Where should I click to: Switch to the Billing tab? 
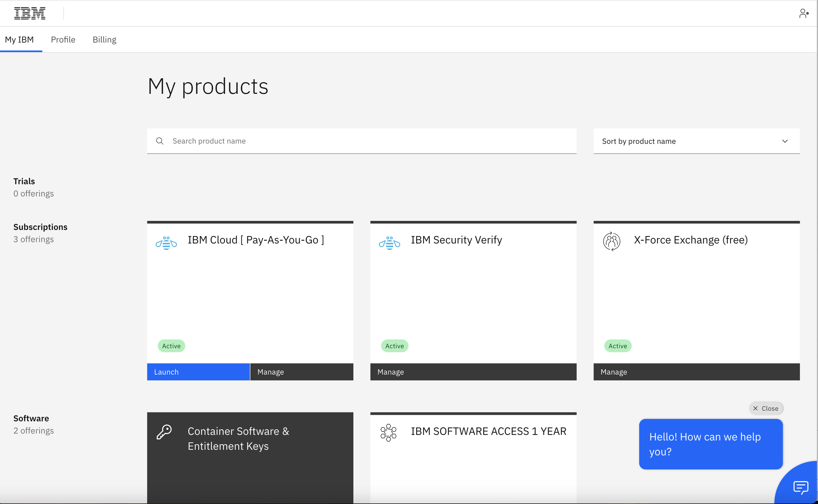tap(104, 40)
